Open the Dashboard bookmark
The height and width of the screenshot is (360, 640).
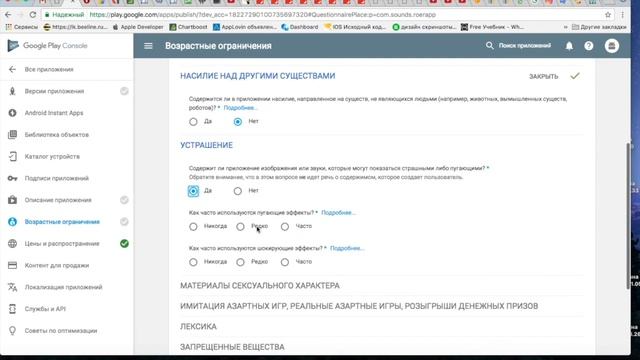click(300, 27)
